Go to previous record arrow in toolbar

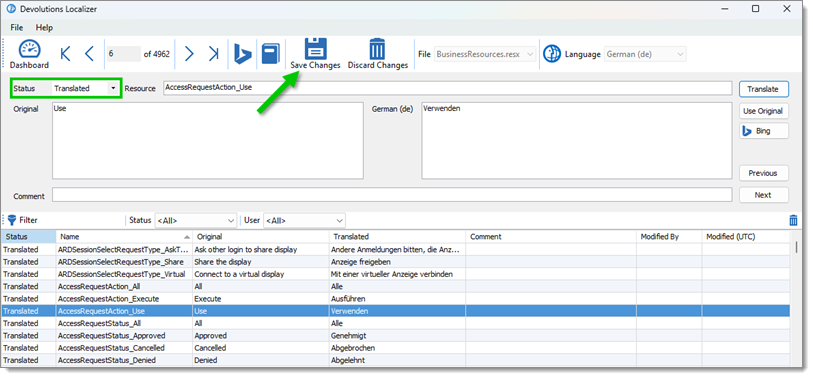tap(89, 53)
